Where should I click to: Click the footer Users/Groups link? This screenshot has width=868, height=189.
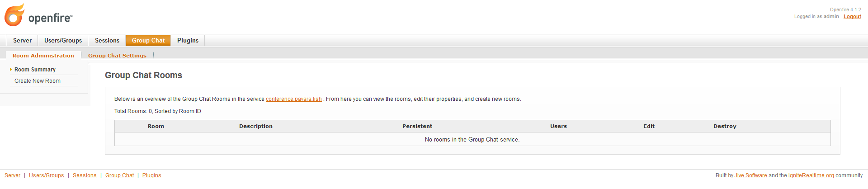pos(47,175)
